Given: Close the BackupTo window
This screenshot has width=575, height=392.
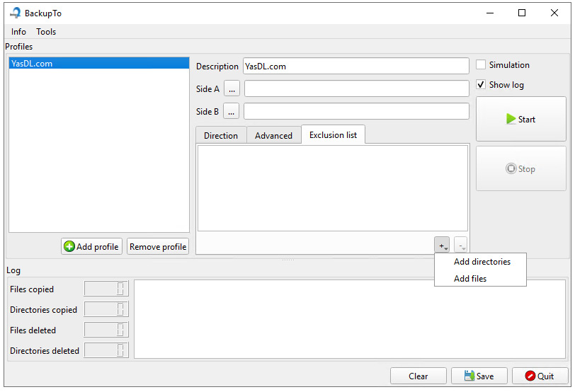Looking at the screenshot, I should coord(554,13).
